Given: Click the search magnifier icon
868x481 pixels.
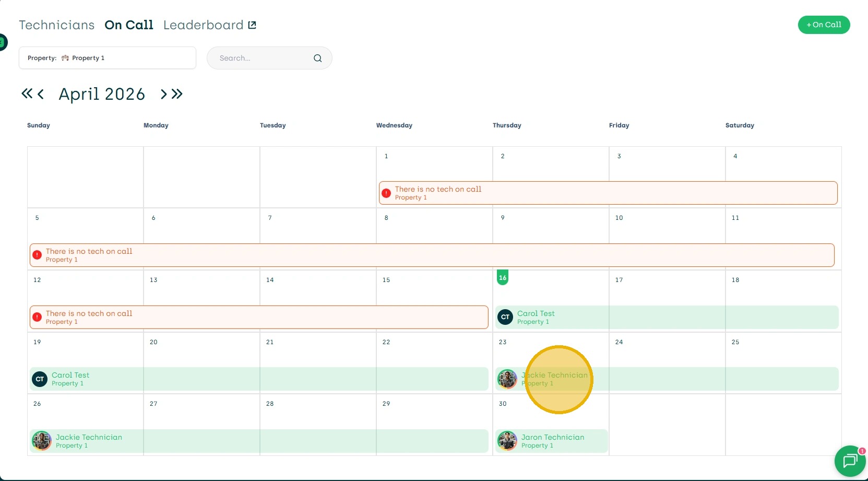Looking at the screenshot, I should (x=317, y=58).
